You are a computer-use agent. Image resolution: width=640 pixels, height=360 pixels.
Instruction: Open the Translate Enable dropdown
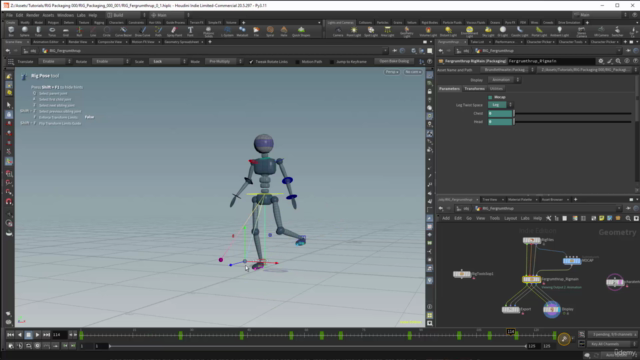pyautogui.click(x=55, y=62)
